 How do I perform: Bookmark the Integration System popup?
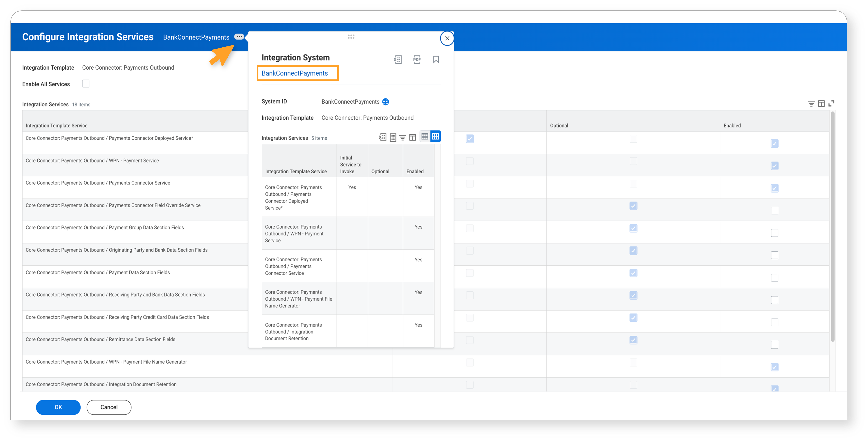436,60
